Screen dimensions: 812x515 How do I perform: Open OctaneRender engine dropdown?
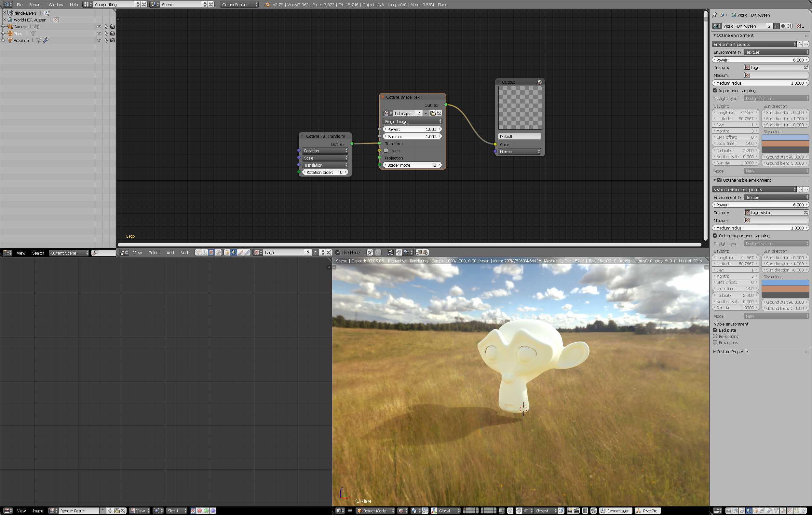coord(239,5)
